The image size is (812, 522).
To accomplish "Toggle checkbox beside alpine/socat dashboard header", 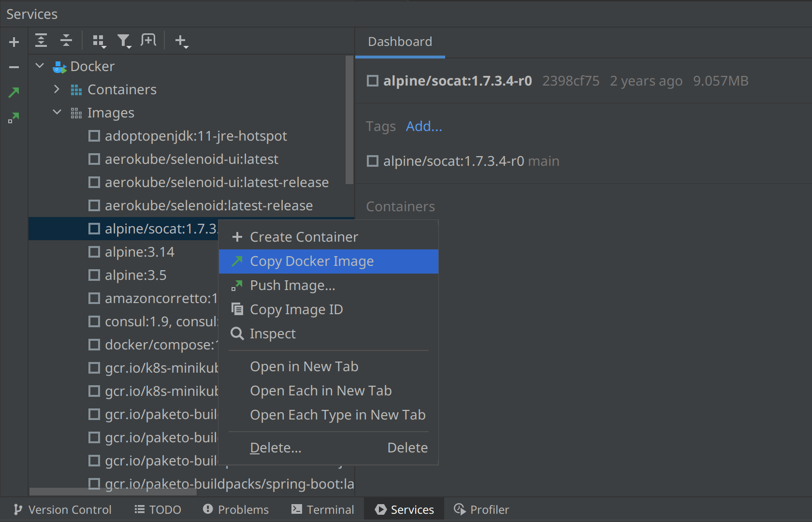I will pos(373,81).
